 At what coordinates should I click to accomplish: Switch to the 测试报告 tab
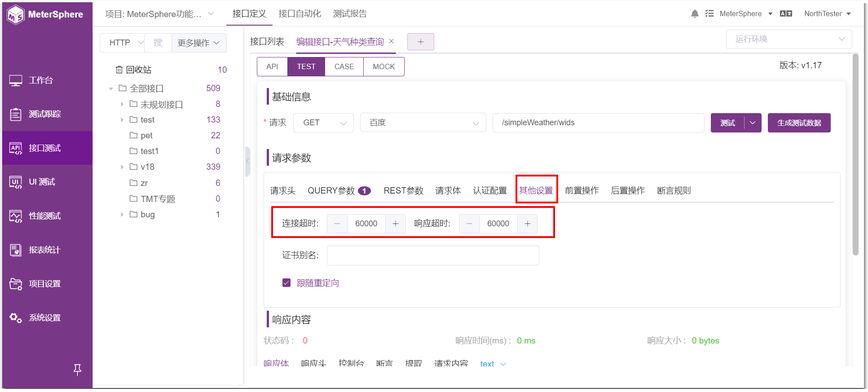[350, 14]
